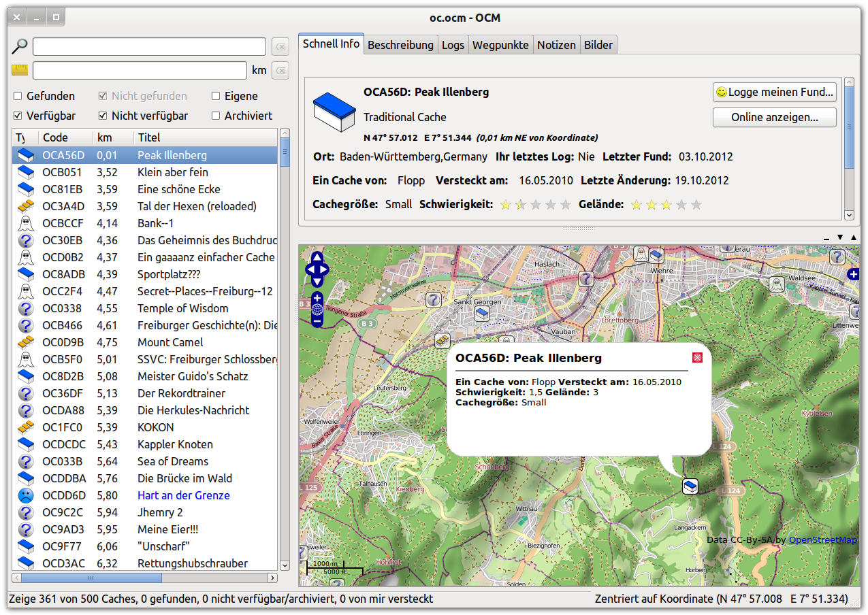Click the Logge meinen Fund button
This screenshot has height=615, width=868.
(x=775, y=92)
